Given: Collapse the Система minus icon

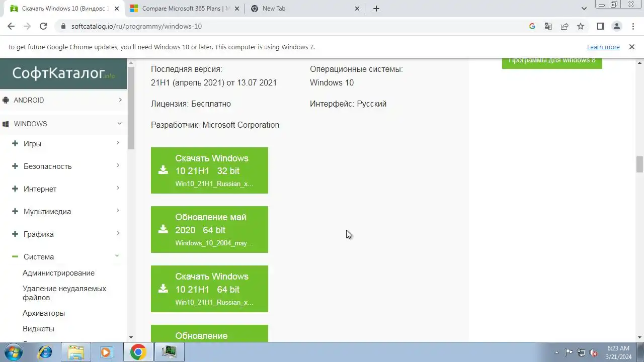Looking at the screenshot, I should tap(15, 256).
